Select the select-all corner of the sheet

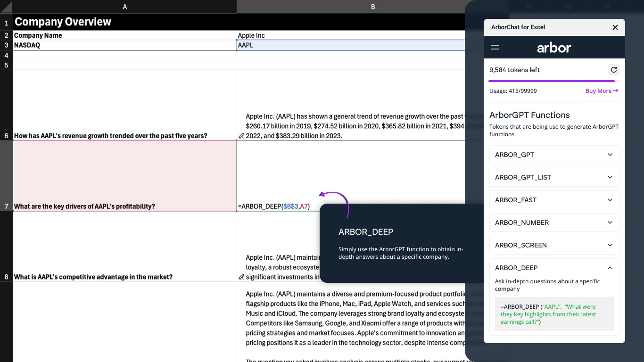point(7,7)
